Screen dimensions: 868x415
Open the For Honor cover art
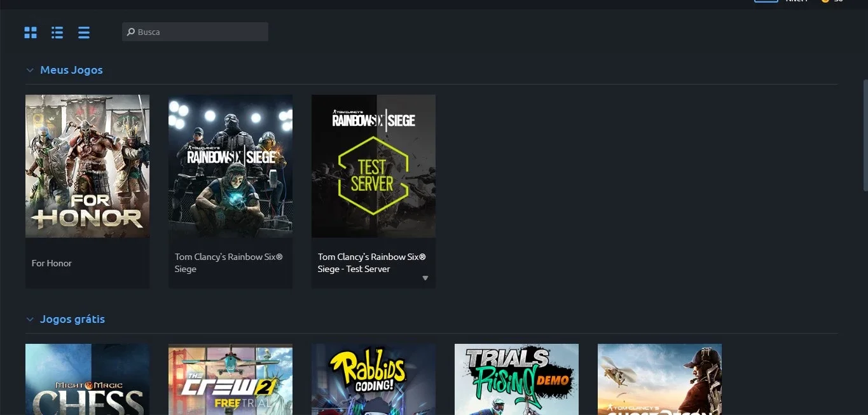coord(87,167)
